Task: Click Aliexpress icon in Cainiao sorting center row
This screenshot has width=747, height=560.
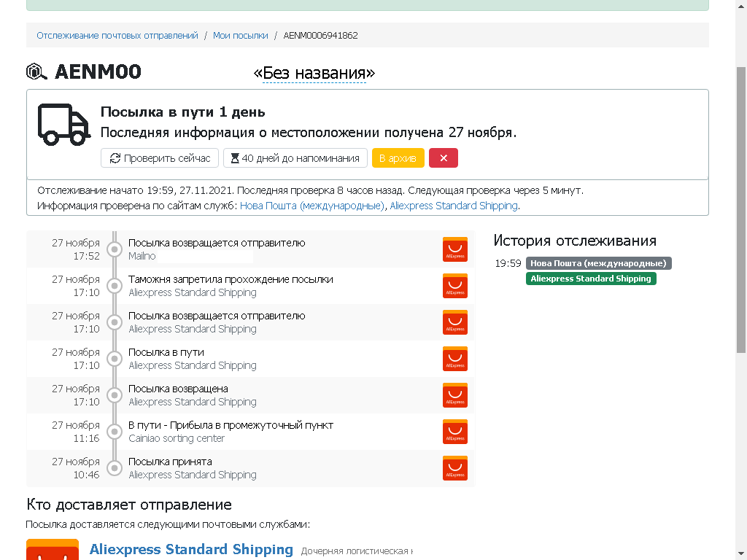Action: coord(455,432)
